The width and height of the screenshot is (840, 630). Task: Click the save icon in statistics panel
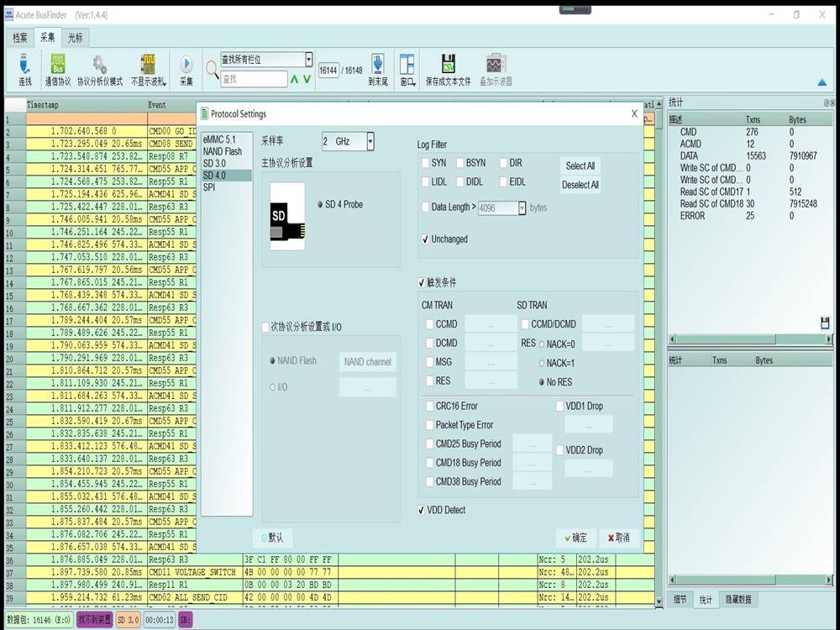(825, 323)
